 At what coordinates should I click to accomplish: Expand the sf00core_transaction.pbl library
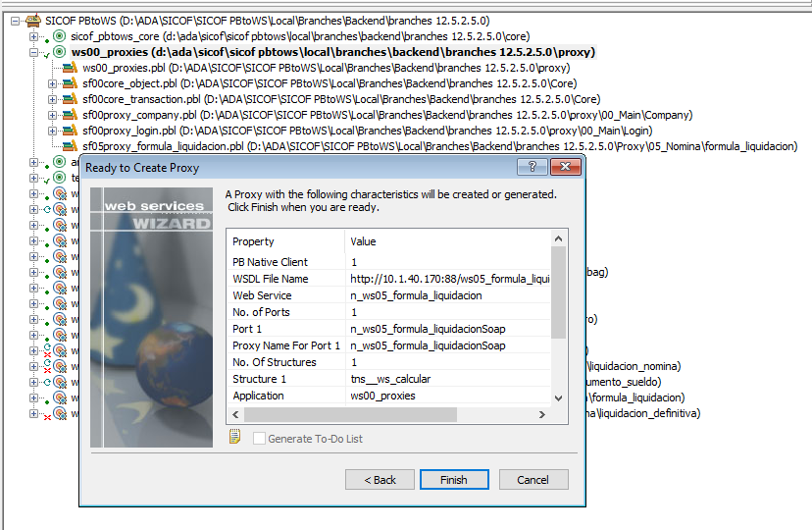[x=52, y=99]
